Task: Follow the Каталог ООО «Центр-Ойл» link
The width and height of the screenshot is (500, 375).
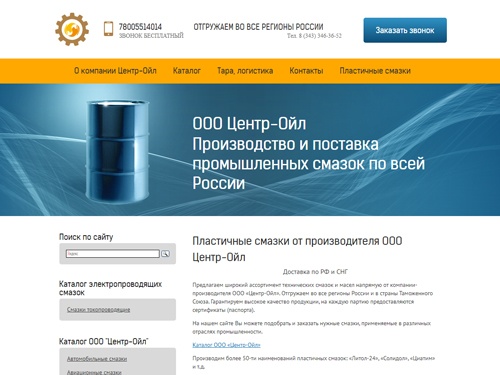Action: point(226,345)
